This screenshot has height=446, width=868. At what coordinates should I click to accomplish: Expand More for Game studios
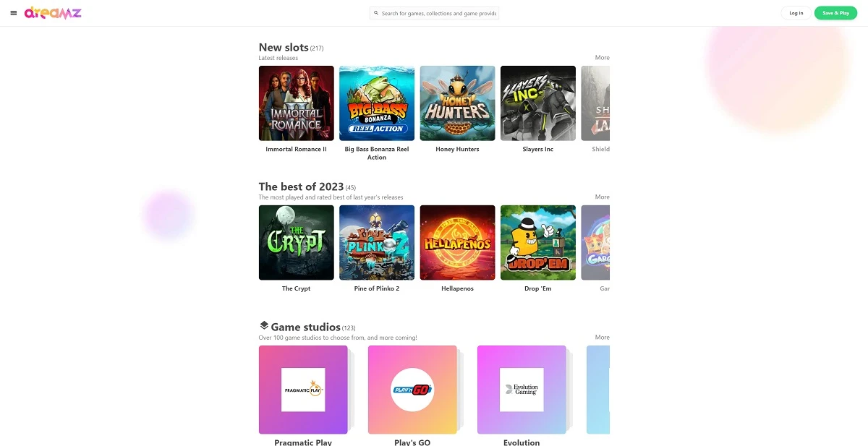(602, 338)
